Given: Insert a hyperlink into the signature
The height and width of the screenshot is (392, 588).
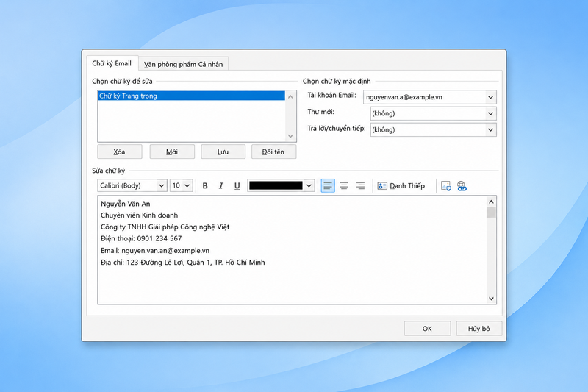Looking at the screenshot, I should pos(462,185).
